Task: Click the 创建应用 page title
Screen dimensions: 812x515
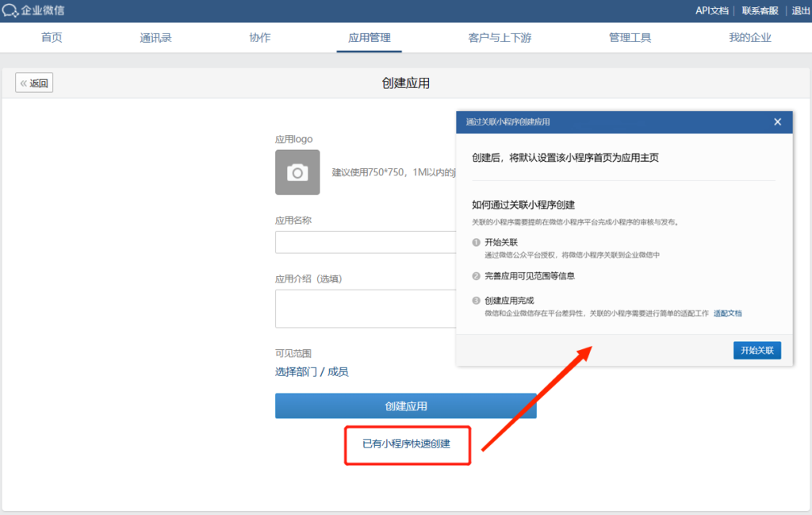Action: (x=405, y=83)
